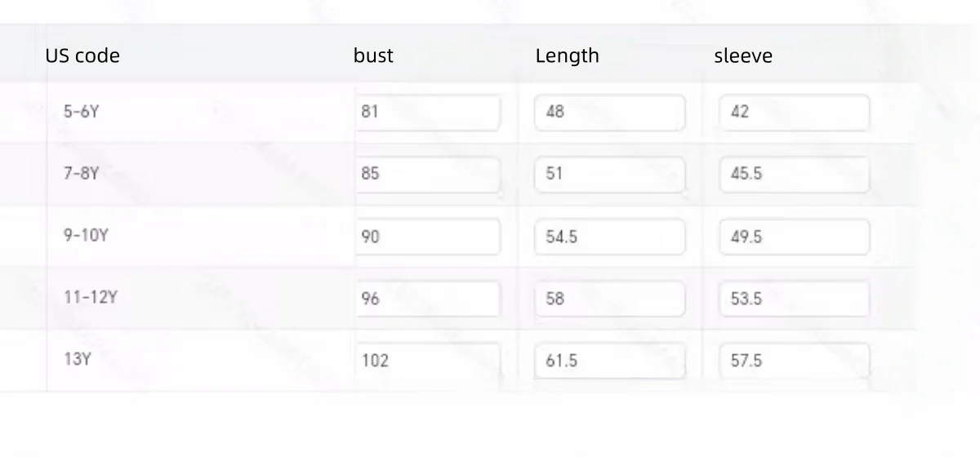Select the bust field showing 90
The height and width of the screenshot is (457, 980).
click(428, 237)
